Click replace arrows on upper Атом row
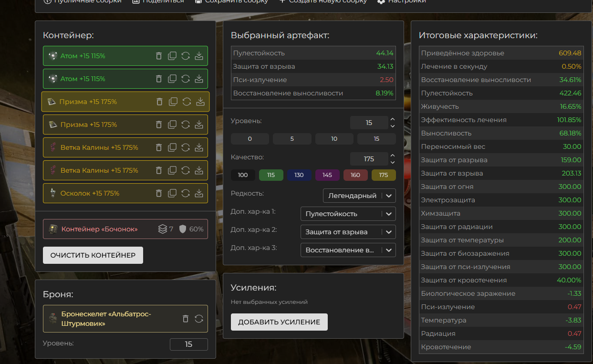 (x=186, y=56)
